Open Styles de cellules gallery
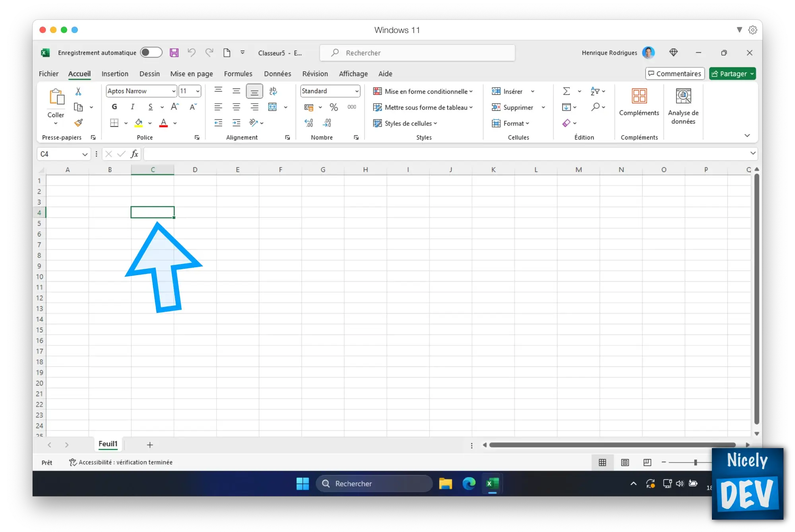 coord(405,123)
